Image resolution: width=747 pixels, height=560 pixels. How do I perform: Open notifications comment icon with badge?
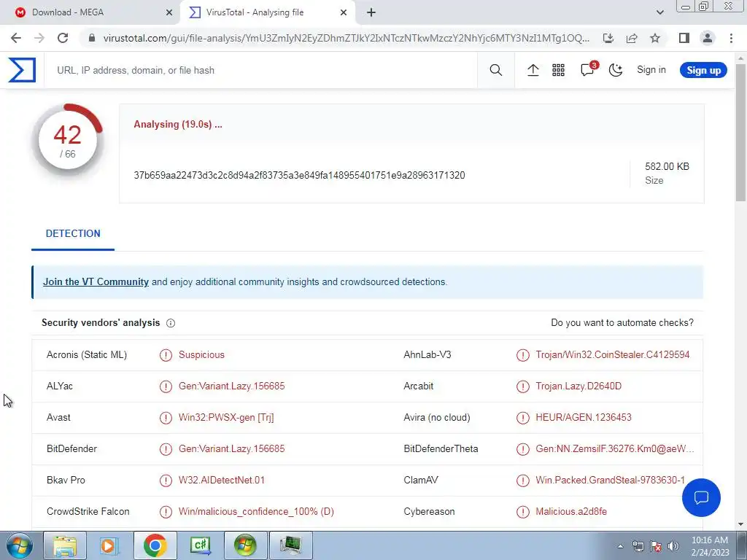(x=588, y=69)
